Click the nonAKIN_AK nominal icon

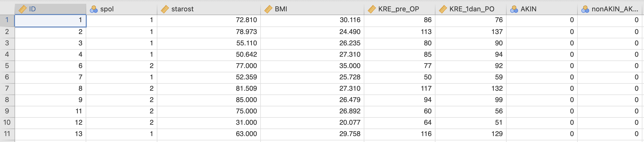pyautogui.click(x=585, y=9)
